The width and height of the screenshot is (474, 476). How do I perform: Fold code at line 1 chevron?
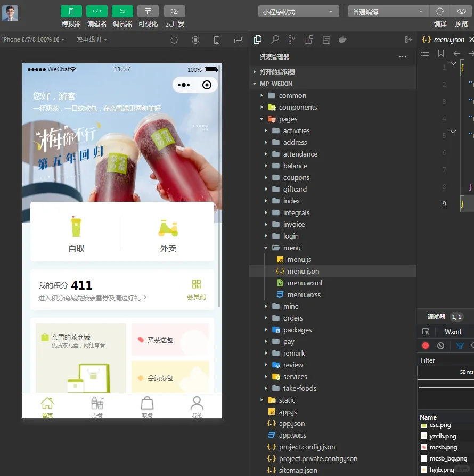[453, 64]
